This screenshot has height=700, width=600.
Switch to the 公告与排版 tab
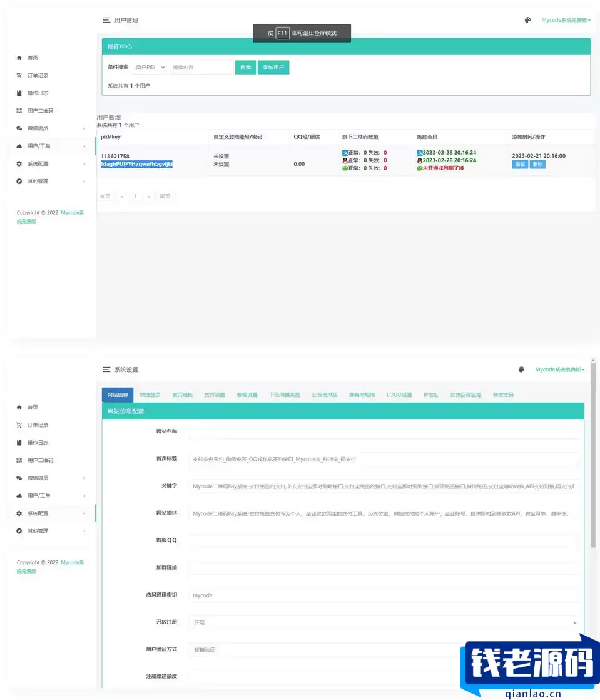point(324,394)
